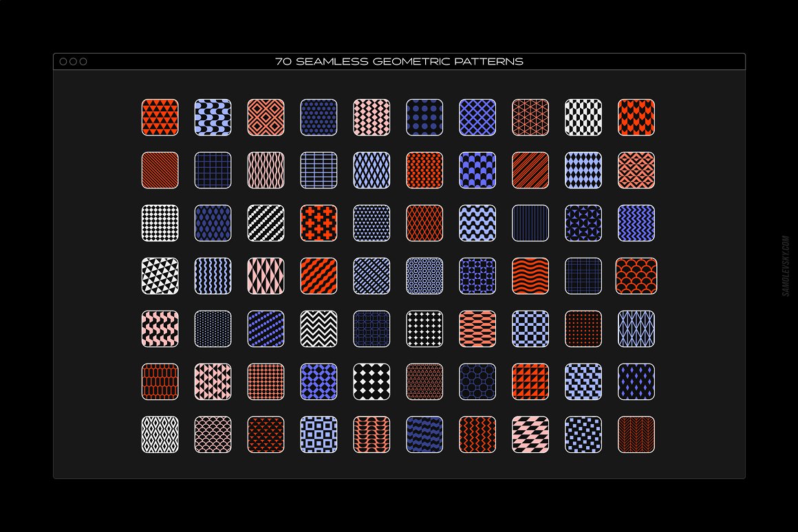Pick the pink wavy vertical lines pattern
The width and height of the screenshot is (798, 532).
click(x=266, y=170)
